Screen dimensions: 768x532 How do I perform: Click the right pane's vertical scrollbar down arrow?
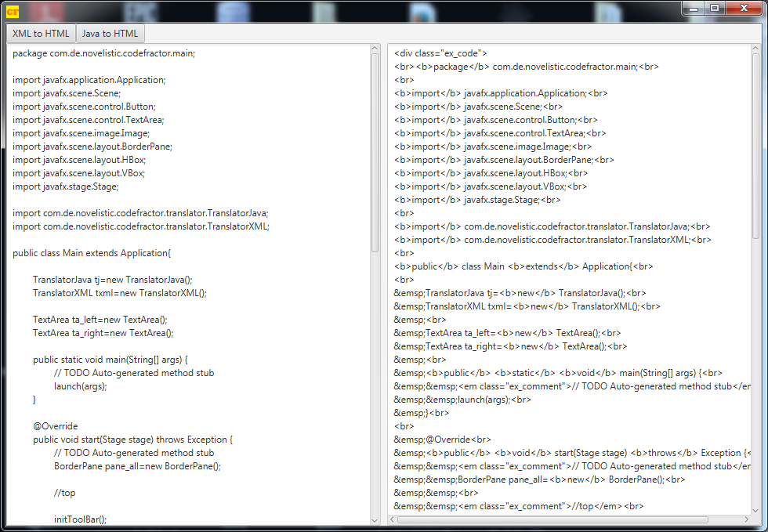(x=755, y=508)
